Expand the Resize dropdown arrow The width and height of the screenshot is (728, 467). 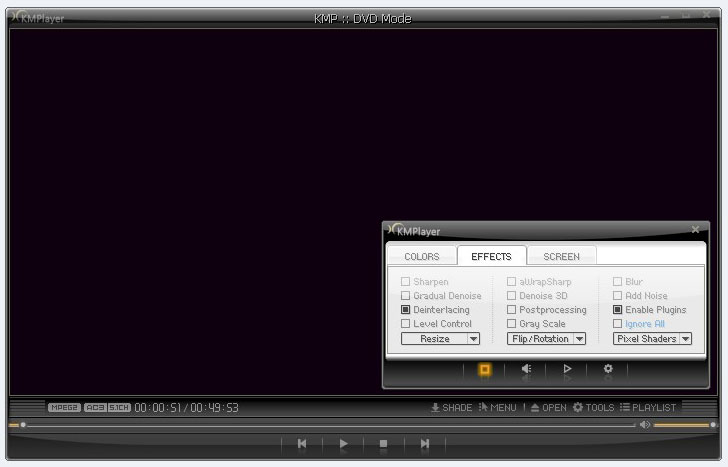[473, 339]
